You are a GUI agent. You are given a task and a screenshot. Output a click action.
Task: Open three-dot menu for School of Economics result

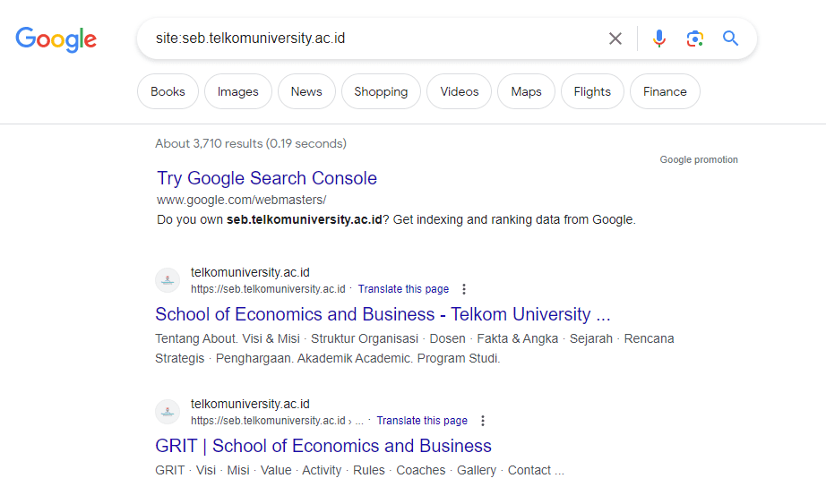click(x=464, y=289)
